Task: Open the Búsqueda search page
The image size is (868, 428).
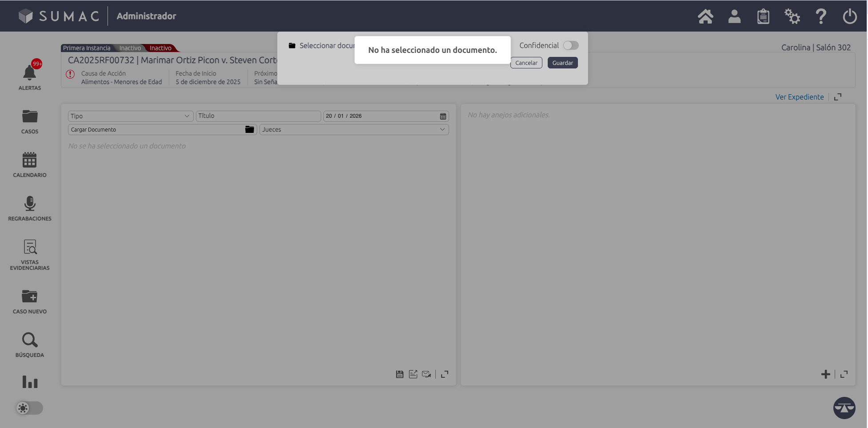Action: coord(30,344)
